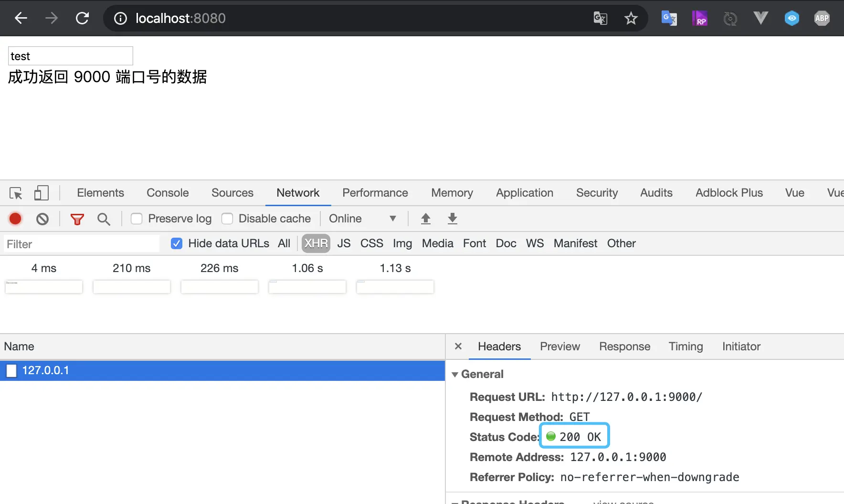Filter requests by Media
This screenshot has width=844, height=504.
point(438,243)
